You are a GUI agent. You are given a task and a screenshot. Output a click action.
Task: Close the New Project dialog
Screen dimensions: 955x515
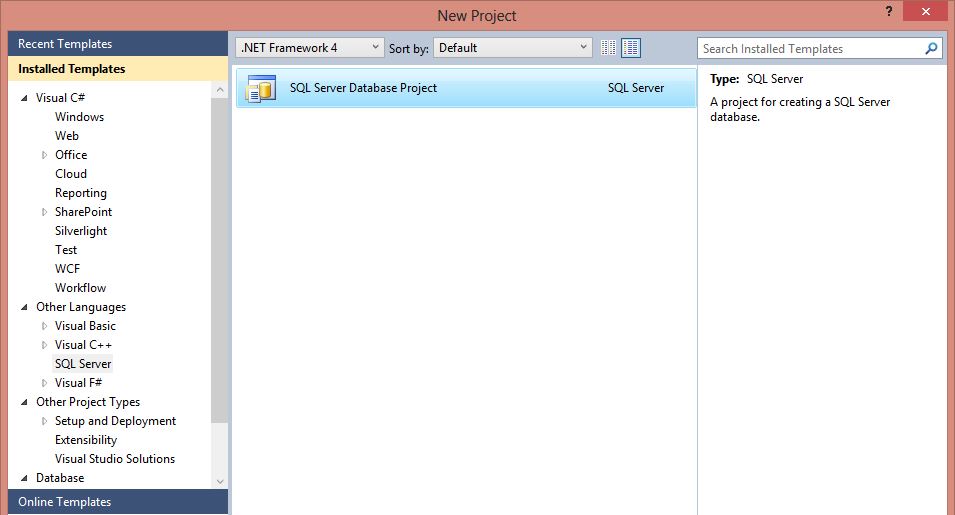[x=926, y=12]
